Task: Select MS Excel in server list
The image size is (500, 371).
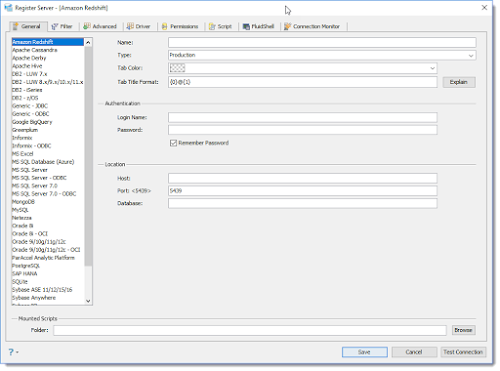Action: click(48, 154)
